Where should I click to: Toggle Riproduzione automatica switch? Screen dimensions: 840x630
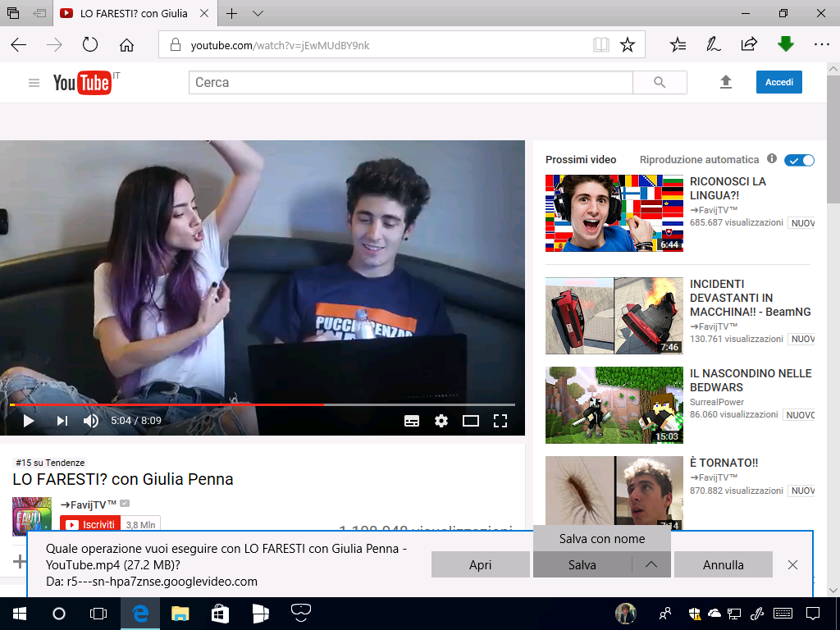[799, 160]
